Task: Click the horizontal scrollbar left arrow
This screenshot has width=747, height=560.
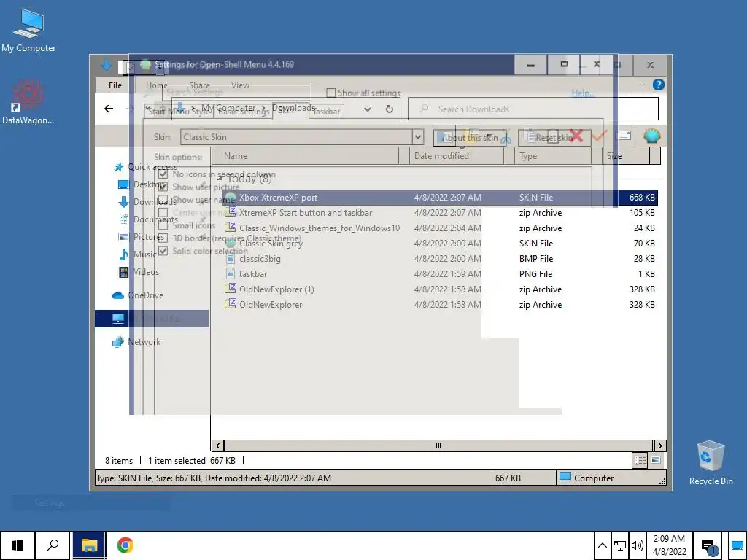Action: (217, 446)
